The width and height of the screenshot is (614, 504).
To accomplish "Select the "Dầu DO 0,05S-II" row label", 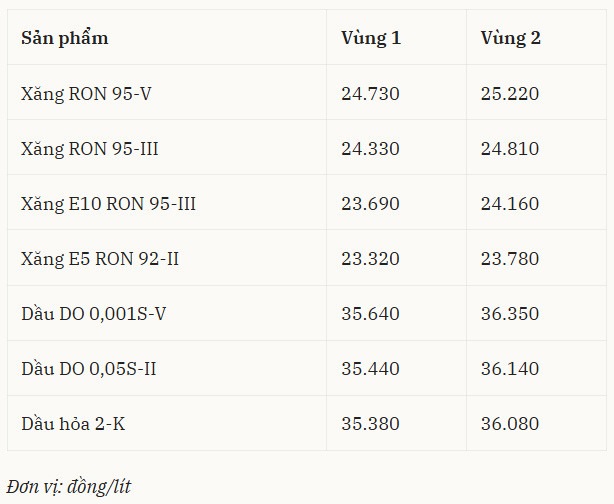I will (x=89, y=369).
